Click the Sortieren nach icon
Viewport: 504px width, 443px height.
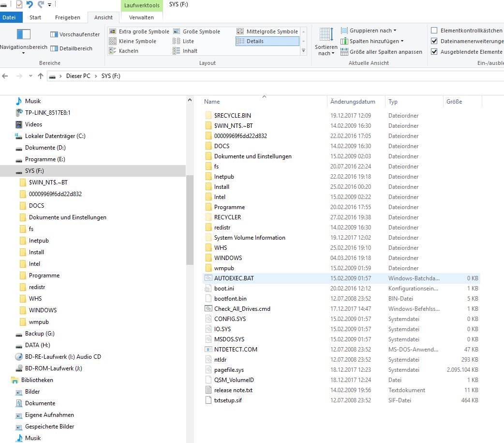point(326,35)
